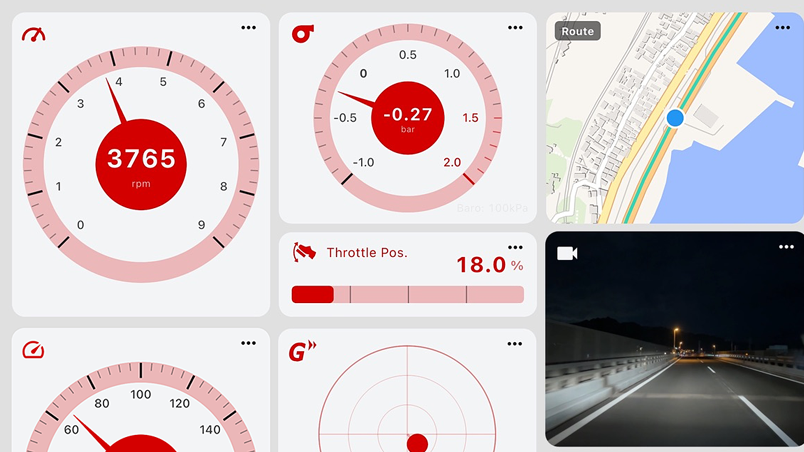Open the camera widget options menu
Viewport: 804px width, 452px height.
786,247
